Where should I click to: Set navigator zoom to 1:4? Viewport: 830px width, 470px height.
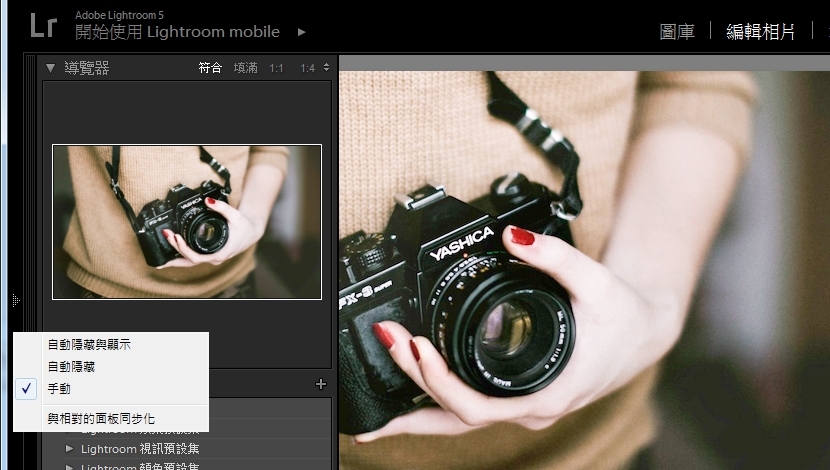tap(307, 68)
